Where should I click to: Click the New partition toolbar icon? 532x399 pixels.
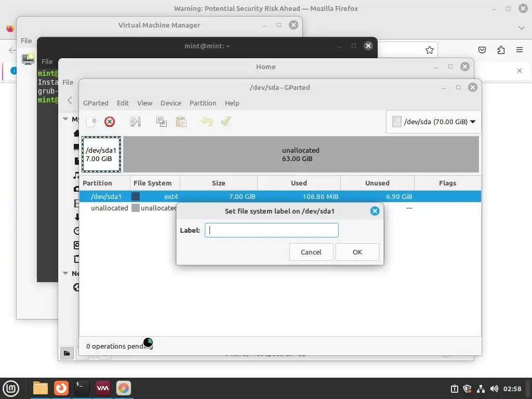click(x=91, y=122)
